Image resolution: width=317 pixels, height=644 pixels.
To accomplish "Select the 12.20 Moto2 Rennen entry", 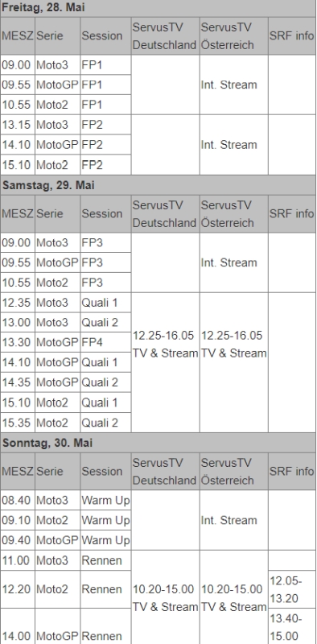I will 66,589.
